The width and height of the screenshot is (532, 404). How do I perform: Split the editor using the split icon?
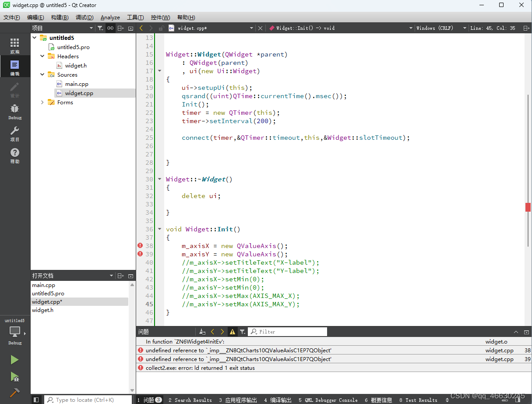[x=527, y=28]
